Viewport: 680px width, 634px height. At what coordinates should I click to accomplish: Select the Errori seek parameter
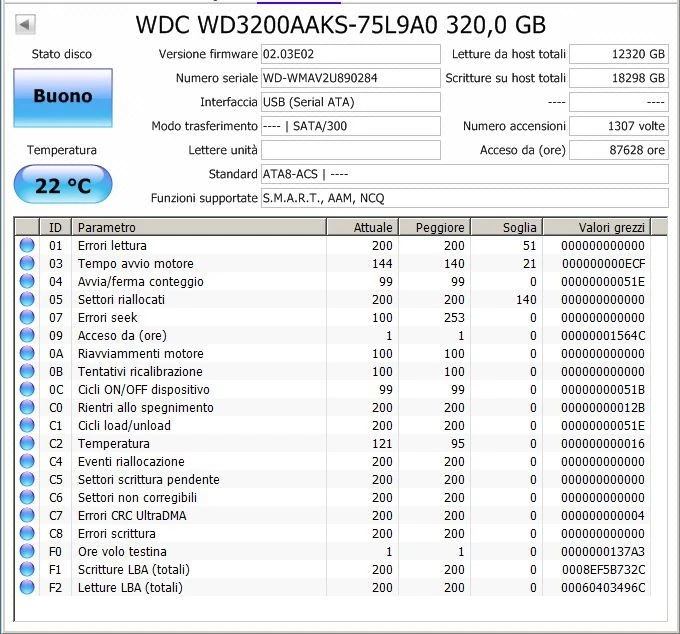108,317
